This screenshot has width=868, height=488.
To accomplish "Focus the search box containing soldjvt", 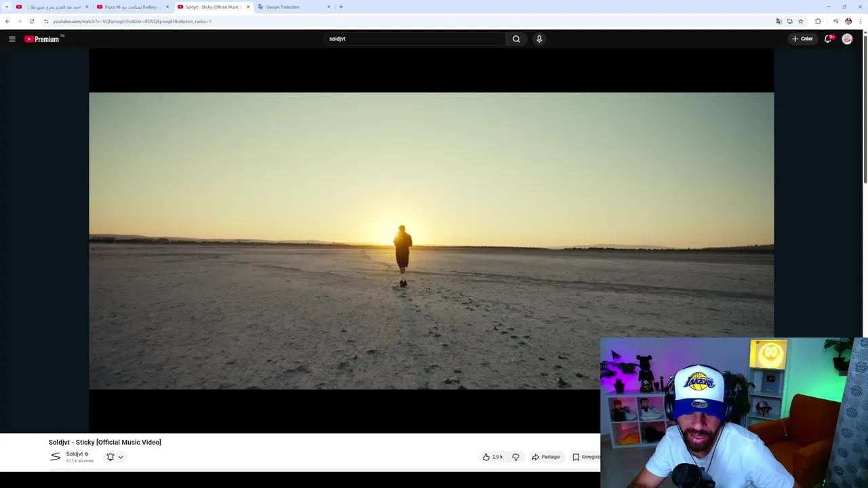I will point(414,39).
